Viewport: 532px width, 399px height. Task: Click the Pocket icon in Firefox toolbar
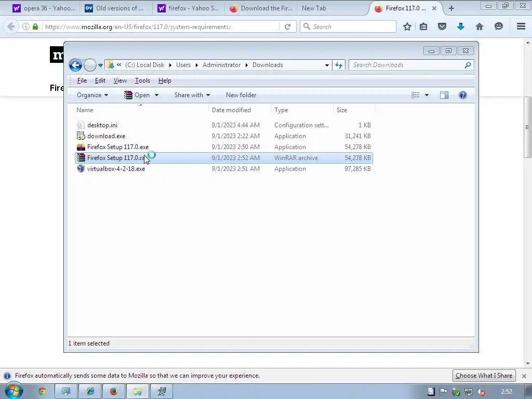pyautogui.click(x=442, y=26)
